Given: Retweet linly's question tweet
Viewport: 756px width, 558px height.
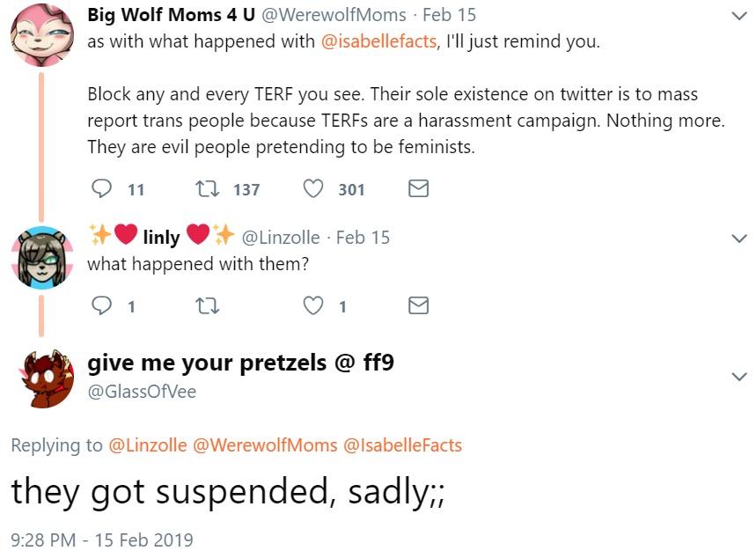Looking at the screenshot, I should [201, 305].
